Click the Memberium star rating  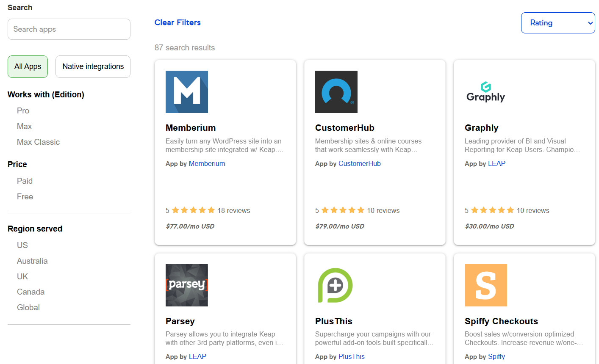pyautogui.click(x=193, y=210)
